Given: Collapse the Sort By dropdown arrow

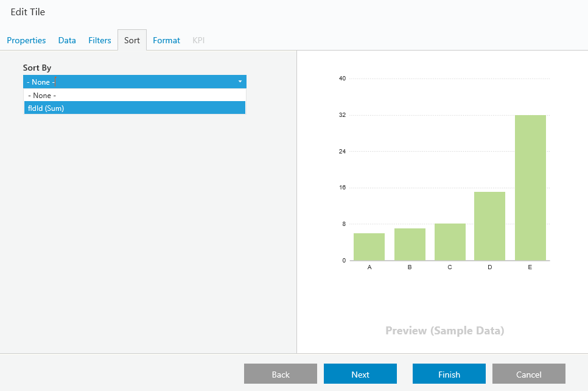Looking at the screenshot, I should click(x=240, y=82).
